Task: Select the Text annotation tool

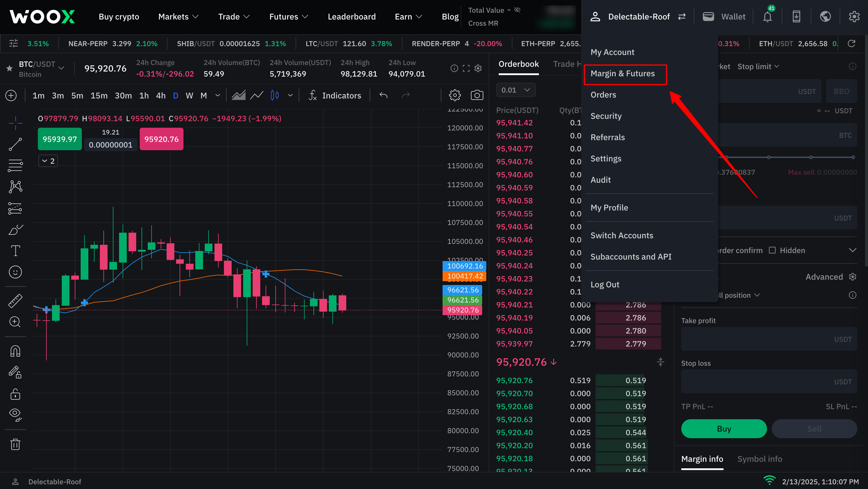Action: click(x=15, y=251)
